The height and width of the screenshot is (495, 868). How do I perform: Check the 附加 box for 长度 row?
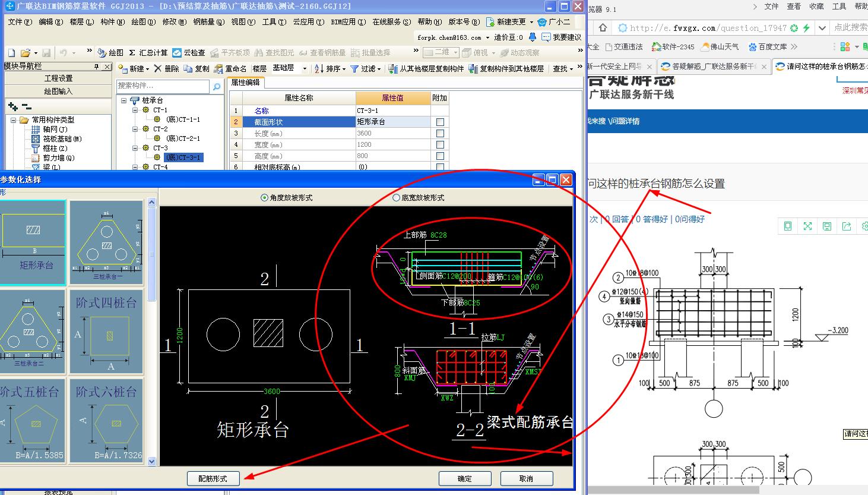pyautogui.click(x=440, y=133)
